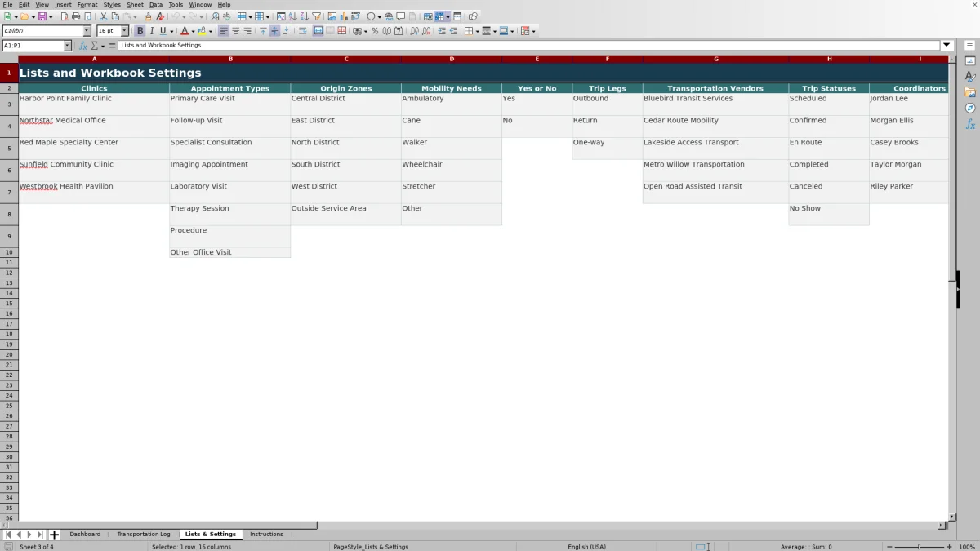The image size is (980, 551).
Task: Click the Print icon in toolbar
Action: [76, 16]
